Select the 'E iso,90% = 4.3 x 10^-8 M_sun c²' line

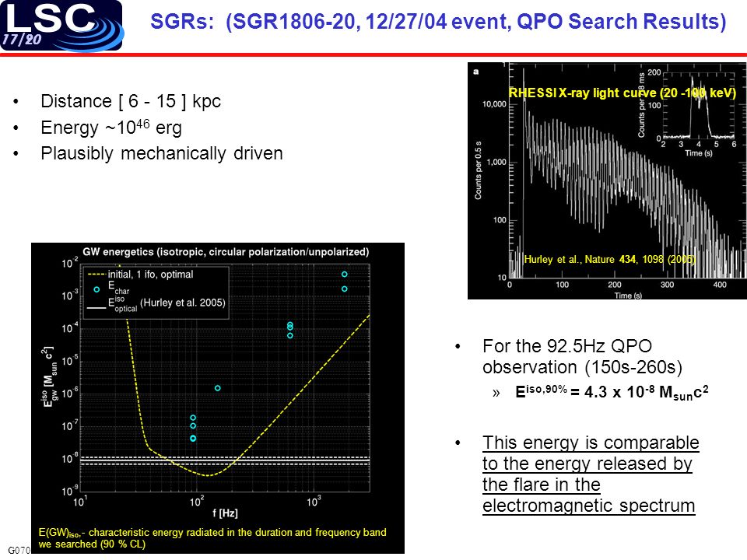612,391
